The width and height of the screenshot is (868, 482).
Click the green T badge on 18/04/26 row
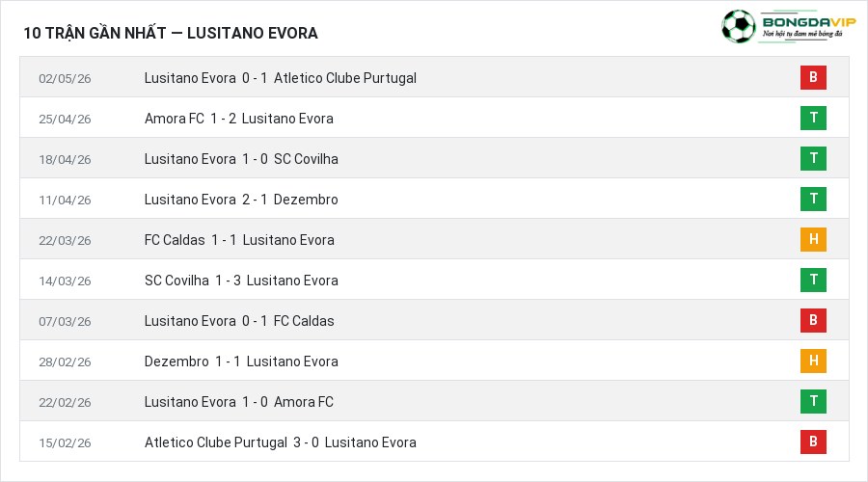tap(813, 158)
